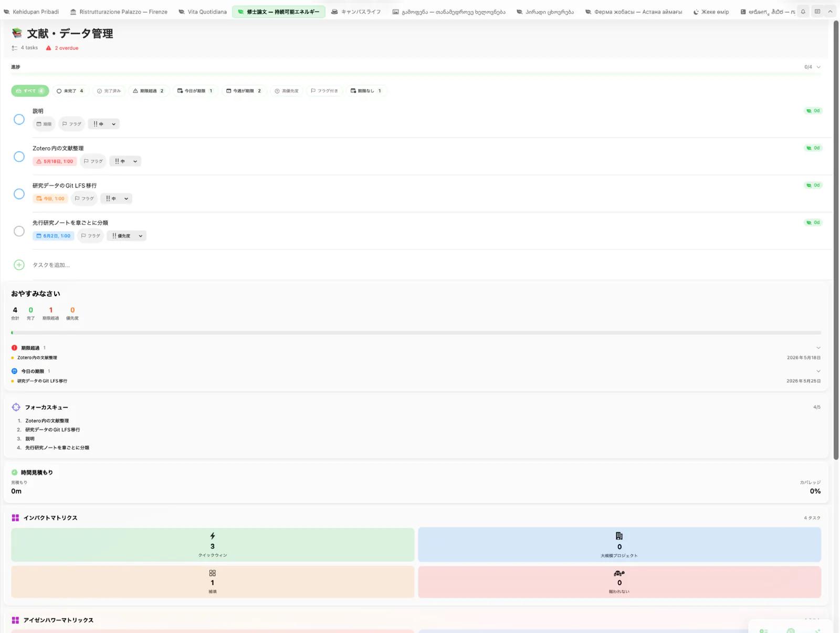The height and width of the screenshot is (633, 840).
Task: Click the books icon beside 文献・データ管理 title
Action: [17, 34]
